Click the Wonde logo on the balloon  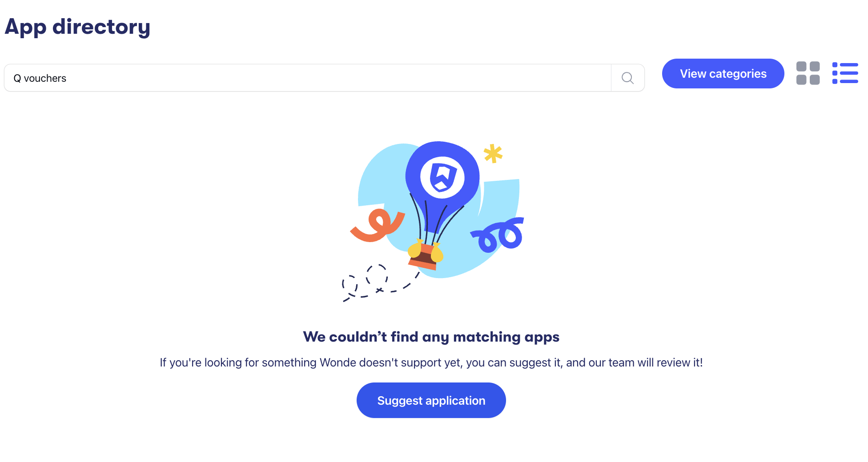(442, 177)
